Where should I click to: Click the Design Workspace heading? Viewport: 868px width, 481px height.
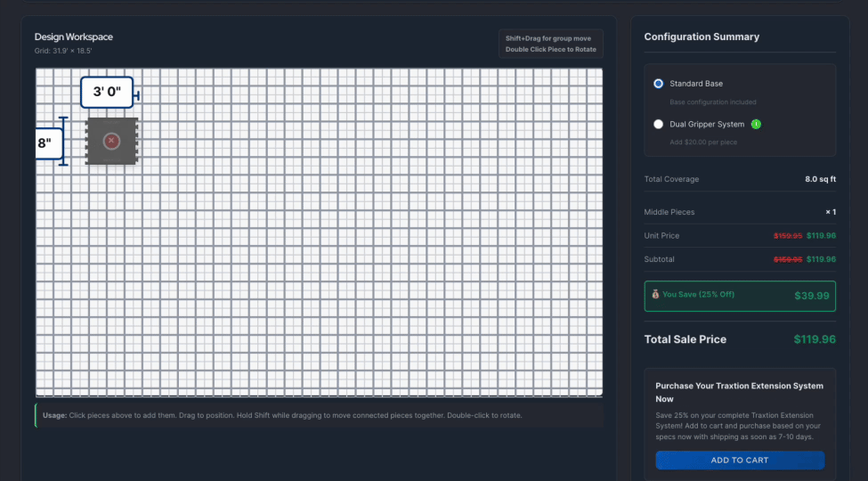point(74,37)
